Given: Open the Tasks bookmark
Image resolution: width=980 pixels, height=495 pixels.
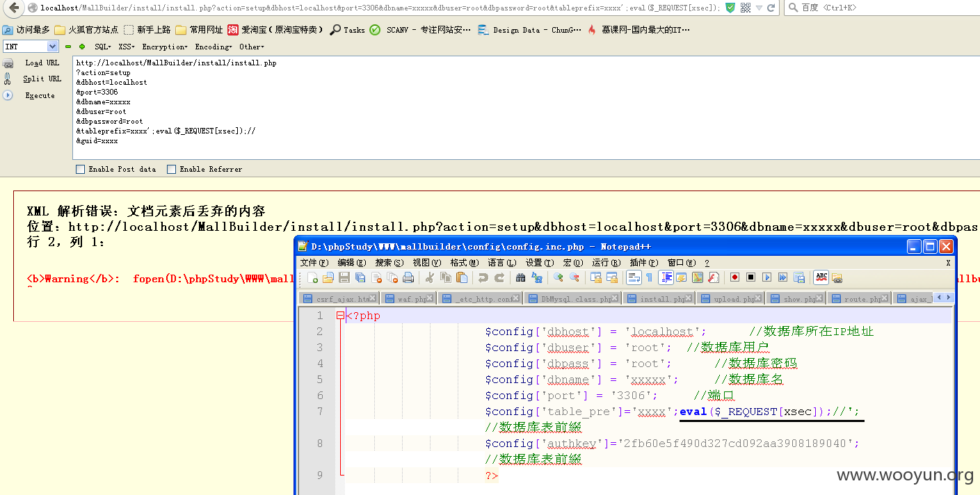Looking at the screenshot, I should point(347,30).
